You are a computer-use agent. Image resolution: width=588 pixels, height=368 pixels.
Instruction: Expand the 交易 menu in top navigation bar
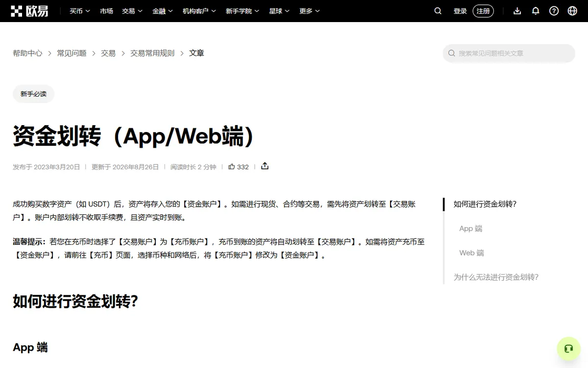[x=132, y=11]
